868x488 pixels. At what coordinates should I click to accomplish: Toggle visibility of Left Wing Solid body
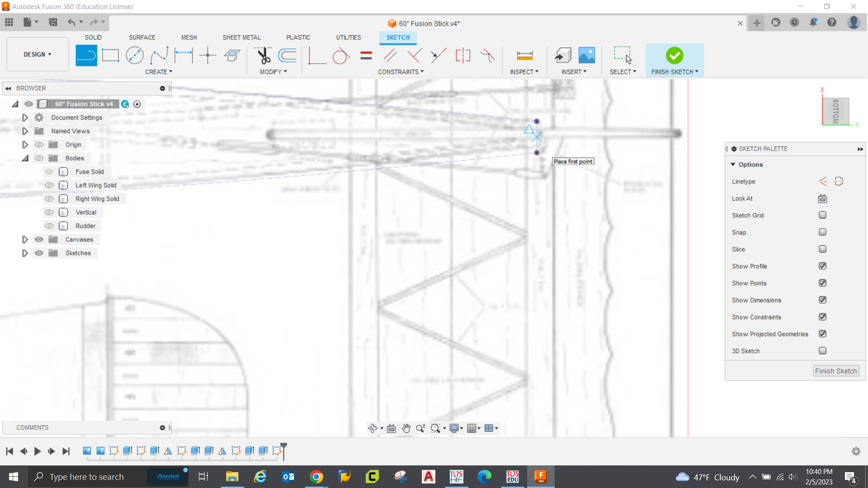(49, 185)
